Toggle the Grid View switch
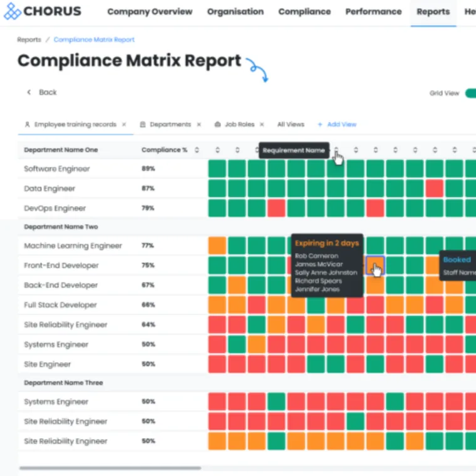 470,93
